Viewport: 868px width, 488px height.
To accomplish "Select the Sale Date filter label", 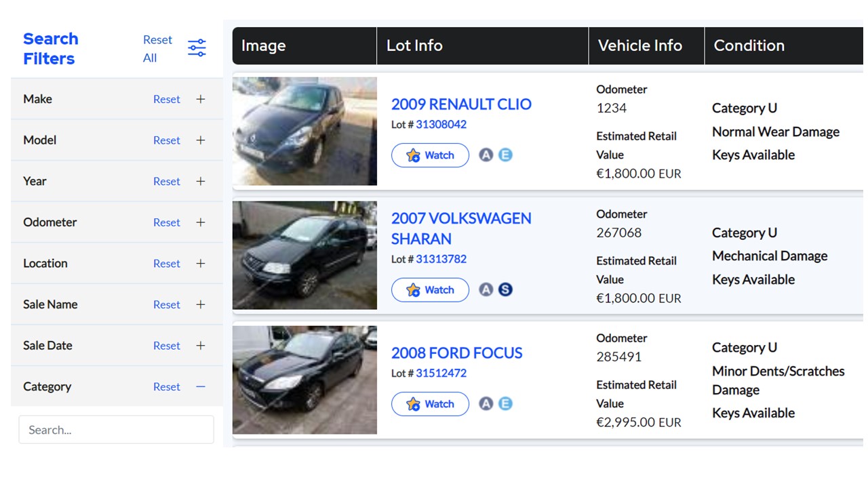I will 47,346.
